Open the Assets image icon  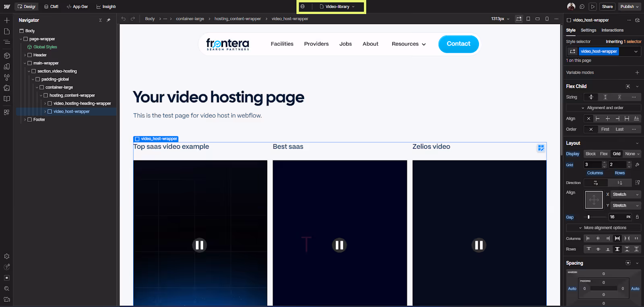coord(6,88)
